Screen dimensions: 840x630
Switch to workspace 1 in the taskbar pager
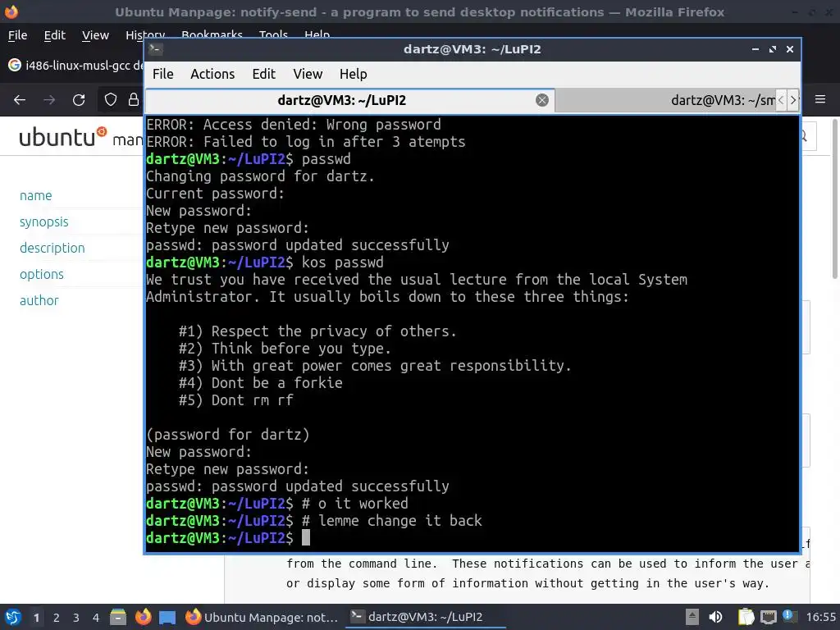(36, 618)
